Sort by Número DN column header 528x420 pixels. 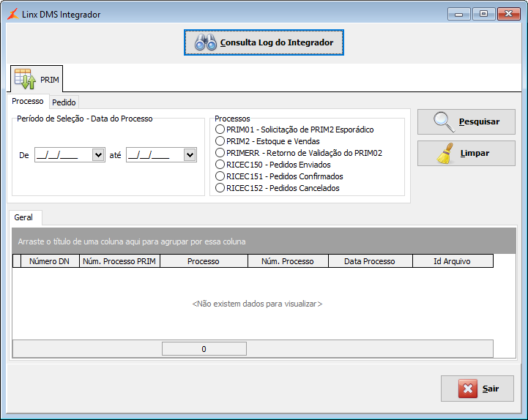50,261
